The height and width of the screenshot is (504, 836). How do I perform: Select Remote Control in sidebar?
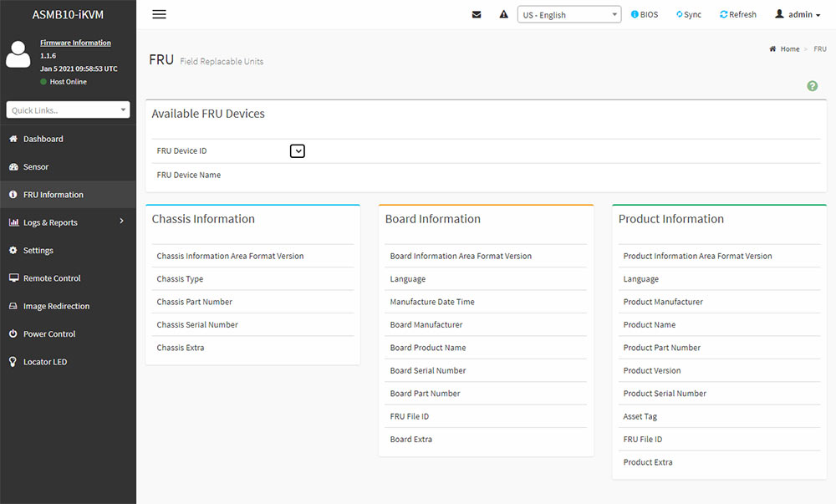[51, 278]
